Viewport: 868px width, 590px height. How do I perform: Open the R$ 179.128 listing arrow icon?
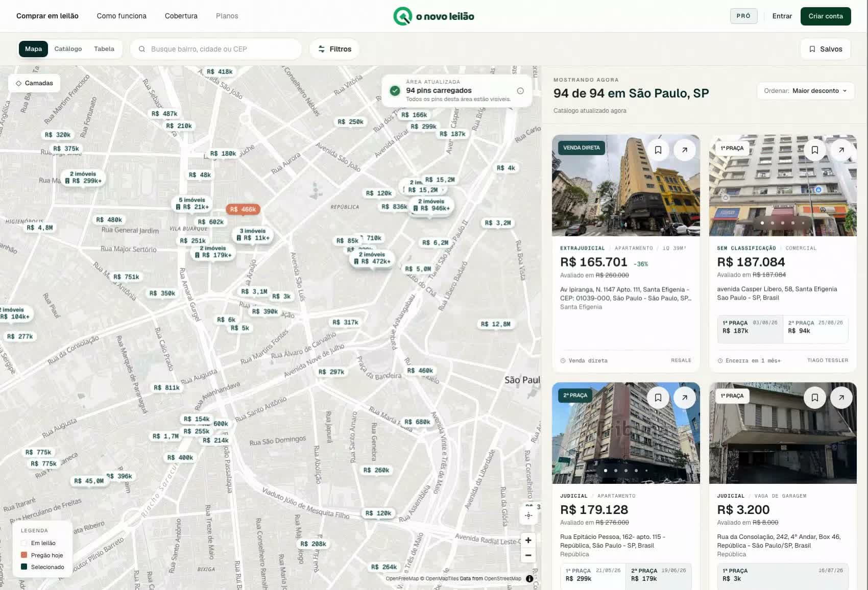685,398
